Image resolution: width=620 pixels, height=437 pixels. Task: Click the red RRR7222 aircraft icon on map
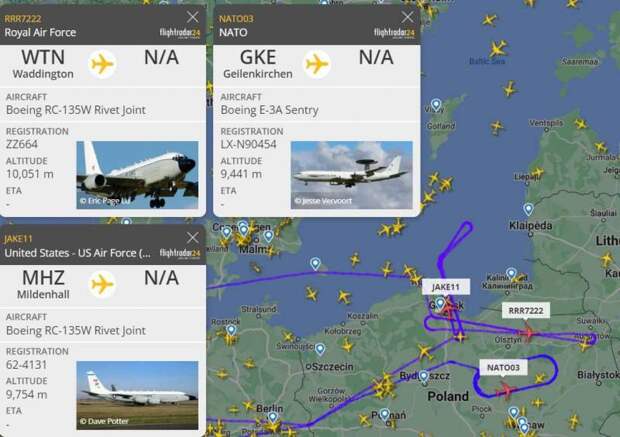[528, 333]
